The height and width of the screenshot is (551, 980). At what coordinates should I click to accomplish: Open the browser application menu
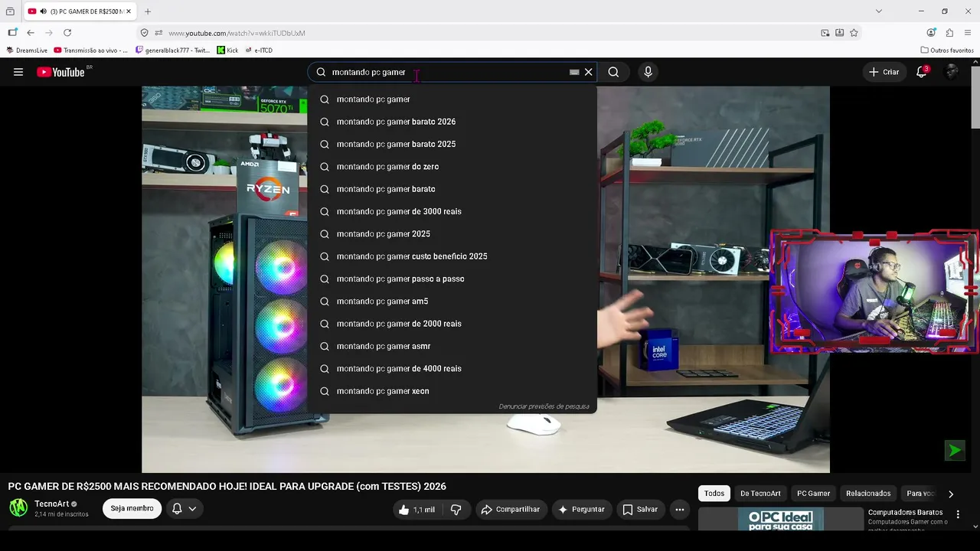(969, 33)
